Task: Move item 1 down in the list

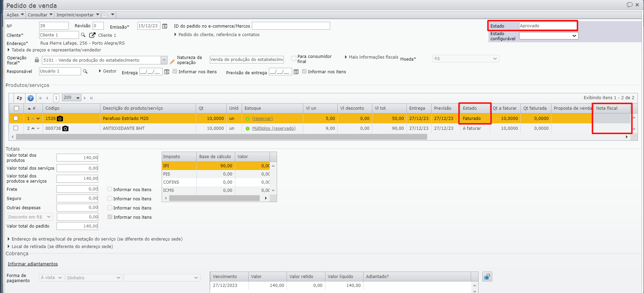Action: [x=38, y=119]
